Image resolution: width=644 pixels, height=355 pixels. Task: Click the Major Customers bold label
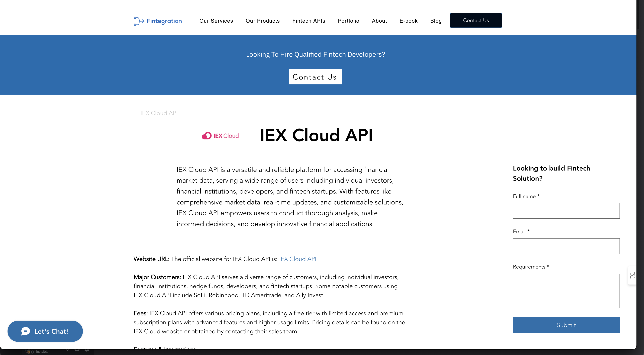tap(157, 277)
